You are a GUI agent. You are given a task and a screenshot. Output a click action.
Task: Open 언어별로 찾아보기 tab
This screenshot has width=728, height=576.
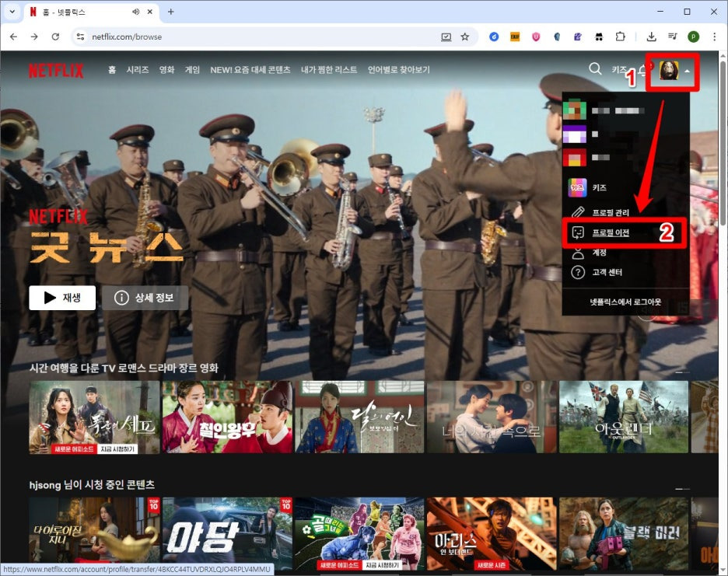click(x=398, y=70)
